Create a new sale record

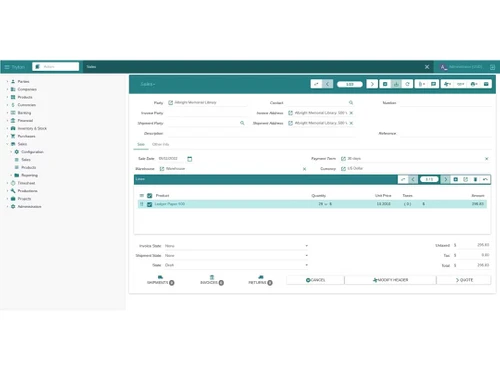point(385,84)
